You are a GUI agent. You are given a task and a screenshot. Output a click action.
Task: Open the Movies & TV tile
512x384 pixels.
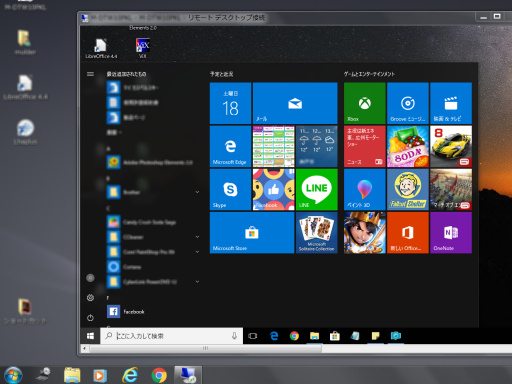pos(451,103)
